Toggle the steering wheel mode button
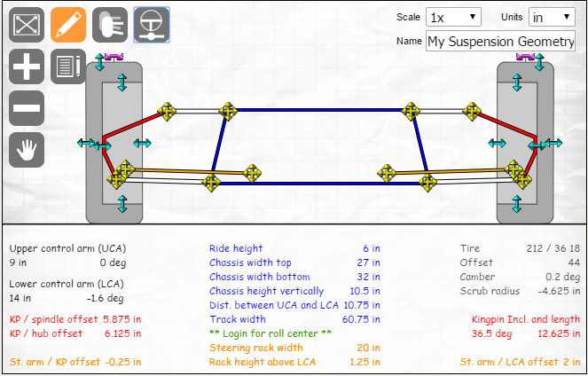588x376 pixels. pos(152,26)
